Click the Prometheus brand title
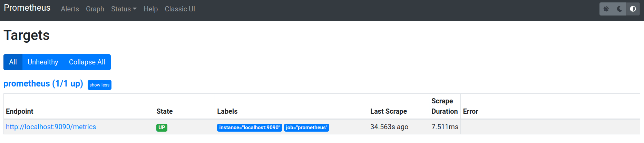The image size is (644, 143). (27, 8)
